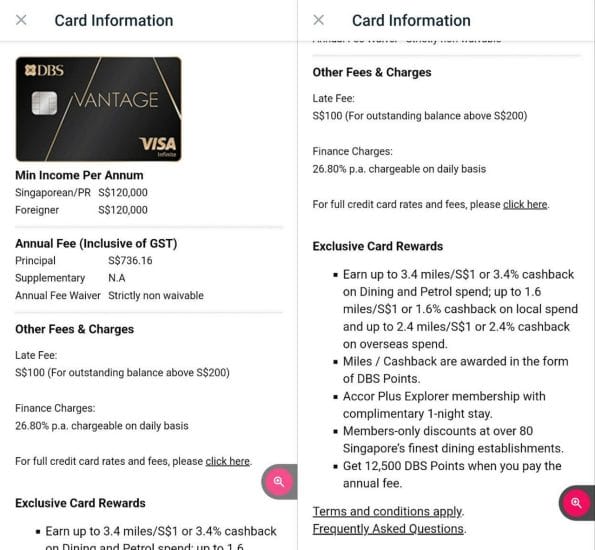Click the Exclusive Card Rewards heading on right
The width and height of the screenshot is (595, 550).
[378, 246]
